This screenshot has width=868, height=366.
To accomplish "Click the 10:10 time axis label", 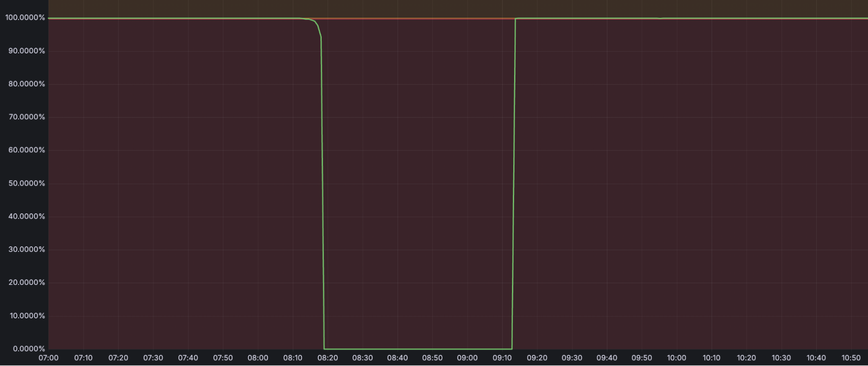I will click(x=711, y=358).
